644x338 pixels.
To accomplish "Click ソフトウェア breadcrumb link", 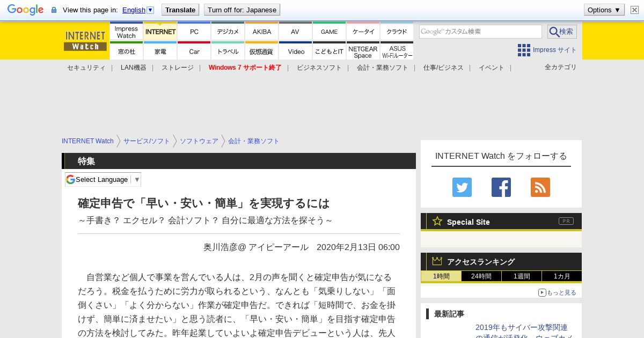I will [199, 141].
